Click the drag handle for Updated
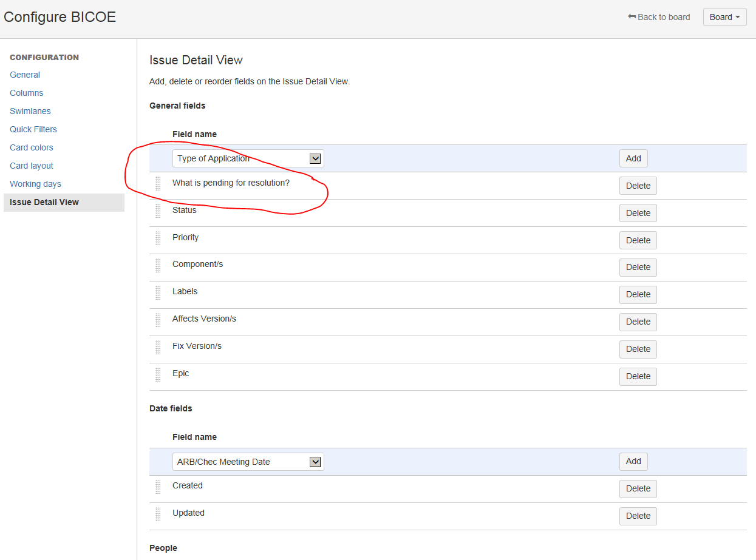This screenshot has width=756, height=560. click(x=158, y=514)
